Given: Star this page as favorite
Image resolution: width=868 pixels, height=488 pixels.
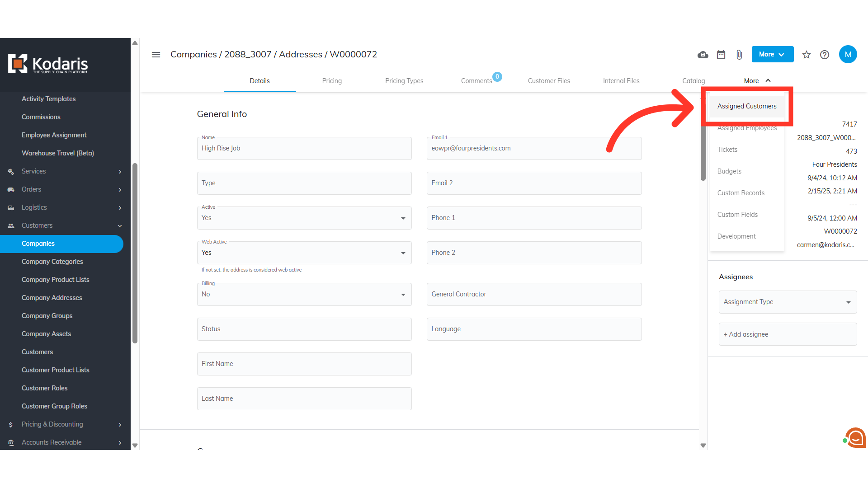Looking at the screenshot, I should tap(807, 55).
